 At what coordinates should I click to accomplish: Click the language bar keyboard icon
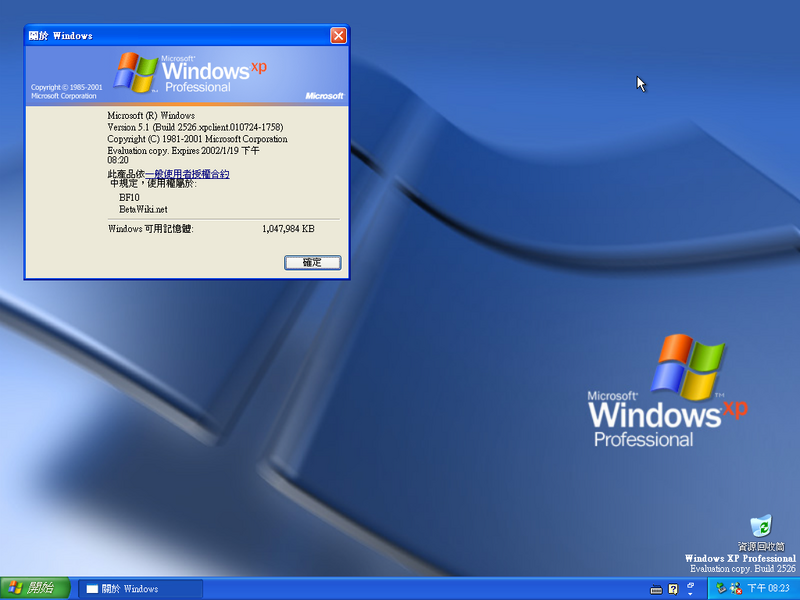[x=656, y=590]
